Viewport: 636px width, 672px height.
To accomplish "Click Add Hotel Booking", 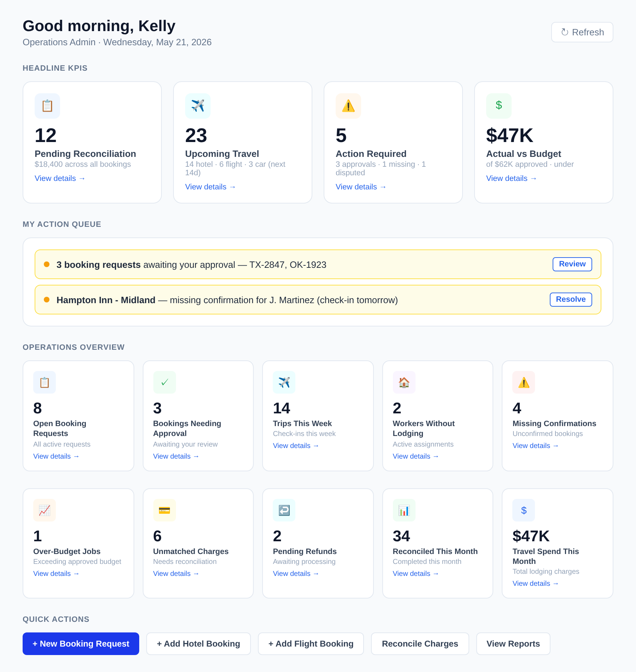I will 199,644.
